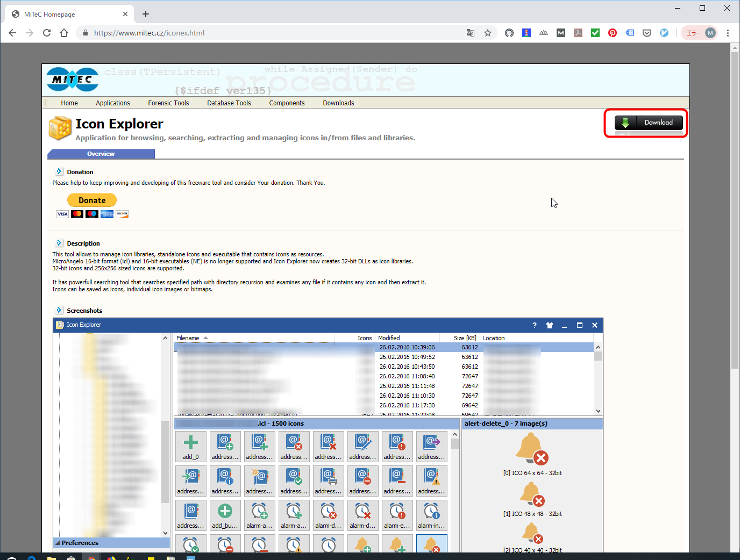Viewport: 740px width, 560px height.
Task: Click the Donation section arrow
Action: [59, 171]
